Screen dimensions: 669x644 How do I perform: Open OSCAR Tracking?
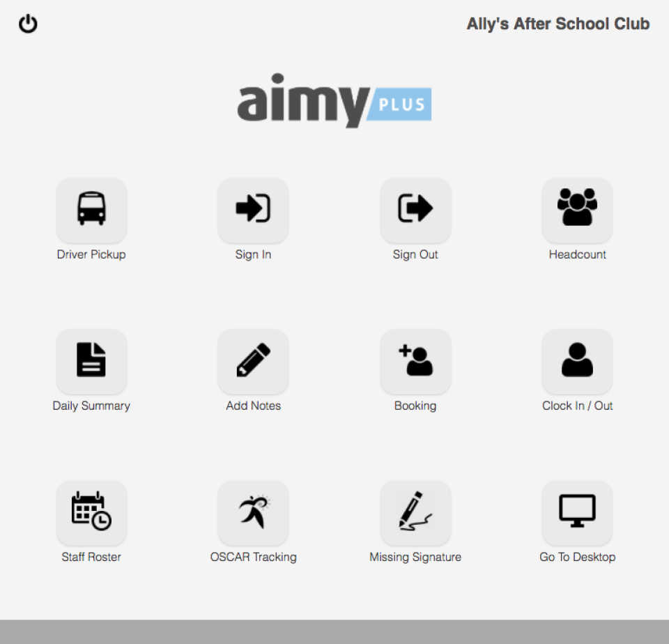[x=253, y=512]
